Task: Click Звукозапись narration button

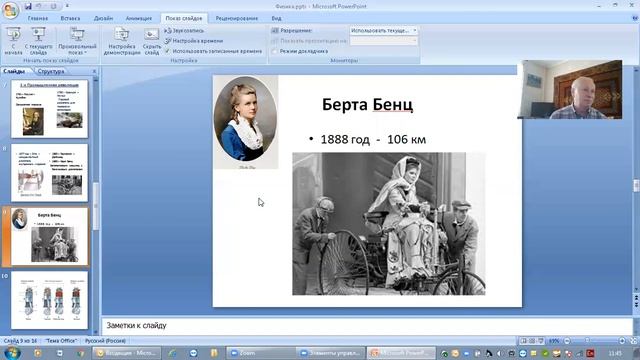Action: 184,31
